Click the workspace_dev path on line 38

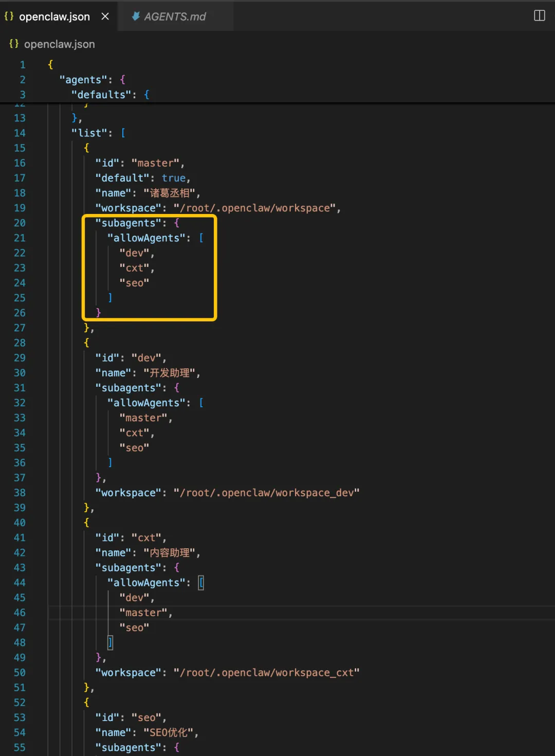click(267, 493)
